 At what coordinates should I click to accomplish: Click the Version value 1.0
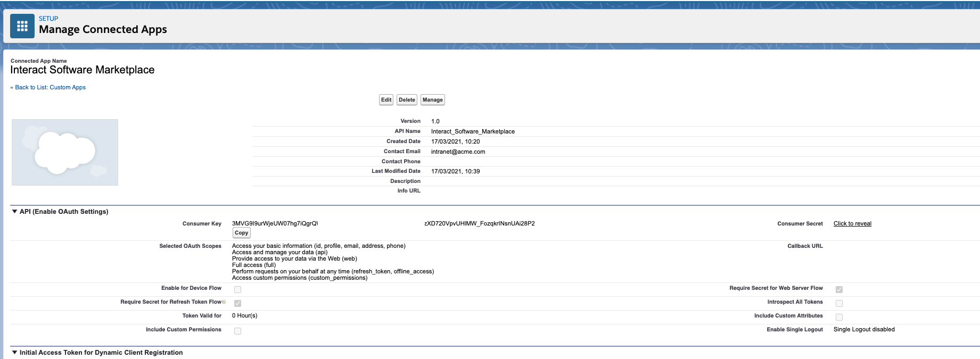tap(435, 121)
